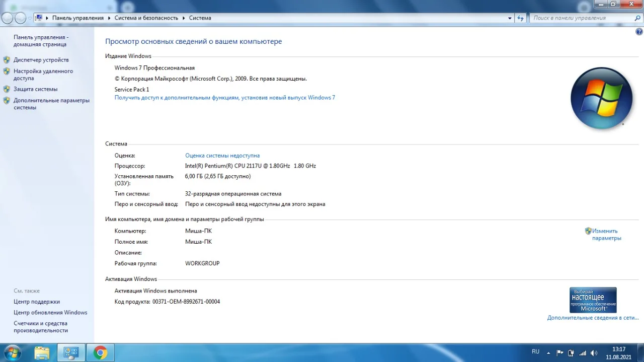
Task: Expand arrow after Система и безопасность breadcrumb
Action: click(x=184, y=18)
